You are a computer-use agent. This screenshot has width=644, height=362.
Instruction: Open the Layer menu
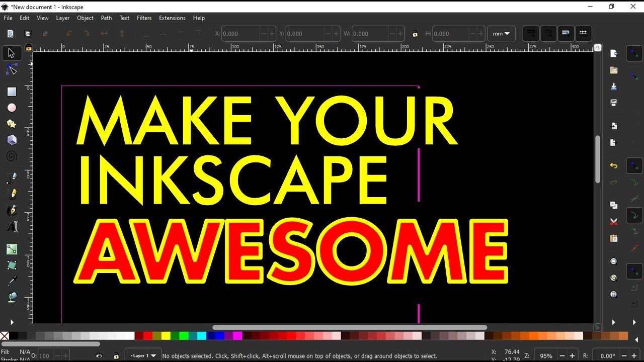63,18
